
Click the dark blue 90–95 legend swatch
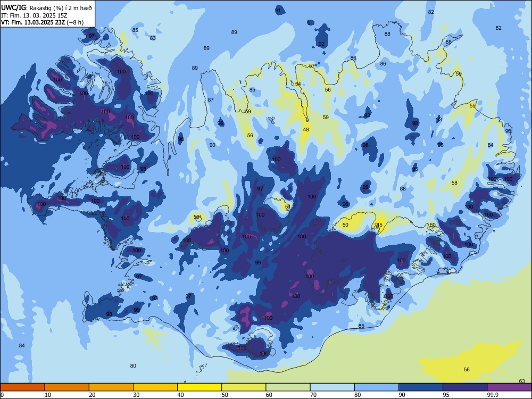pos(421,387)
